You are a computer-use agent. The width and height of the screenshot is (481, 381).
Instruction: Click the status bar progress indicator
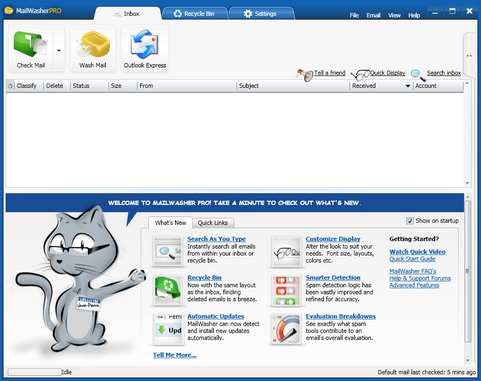point(34,372)
